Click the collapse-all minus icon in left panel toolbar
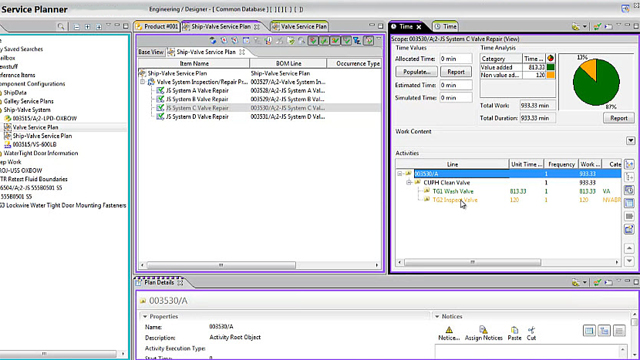 (x=76, y=27)
